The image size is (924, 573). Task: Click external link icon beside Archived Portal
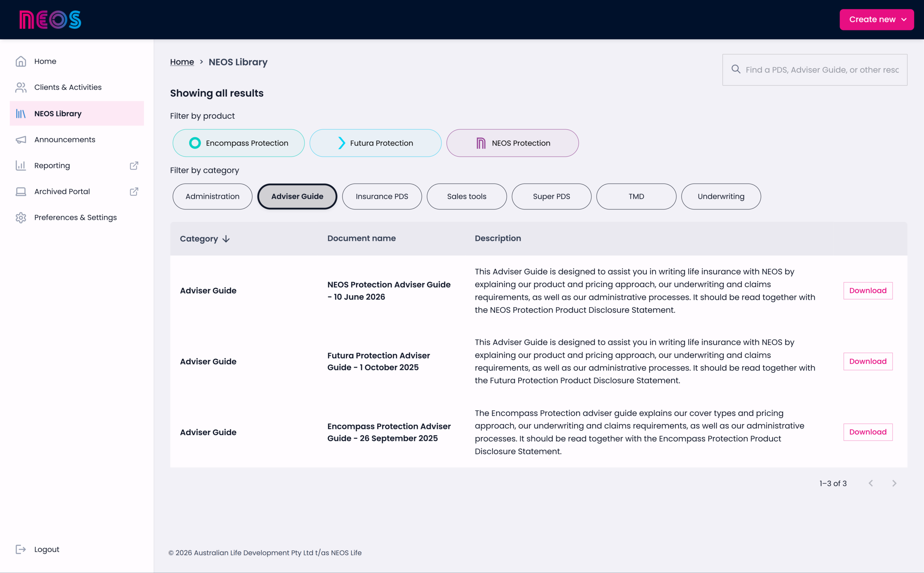134,191
